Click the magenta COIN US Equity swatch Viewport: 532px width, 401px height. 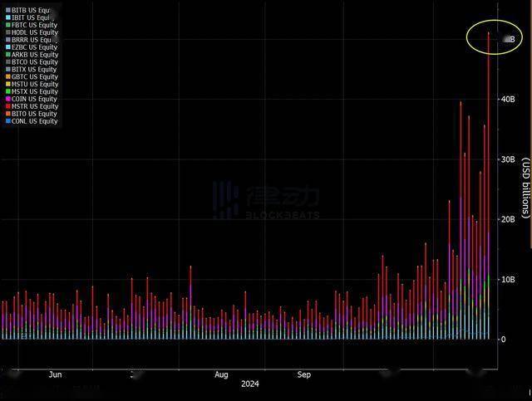8,99
